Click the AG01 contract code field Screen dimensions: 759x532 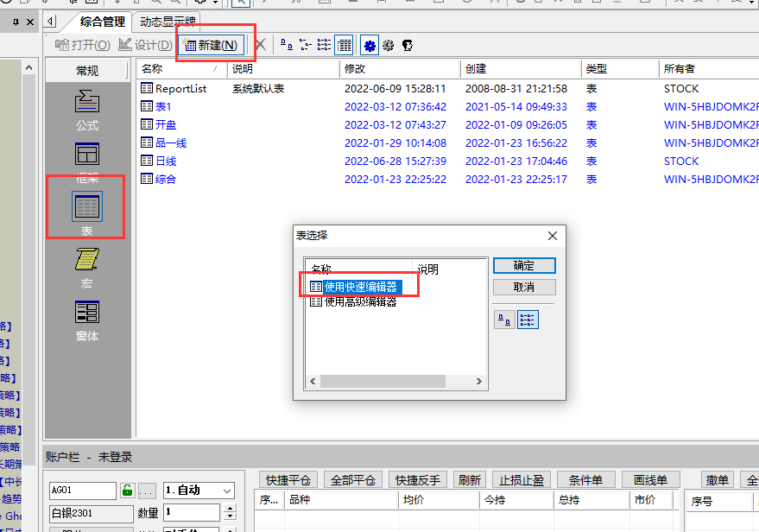[x=83, y=491]
